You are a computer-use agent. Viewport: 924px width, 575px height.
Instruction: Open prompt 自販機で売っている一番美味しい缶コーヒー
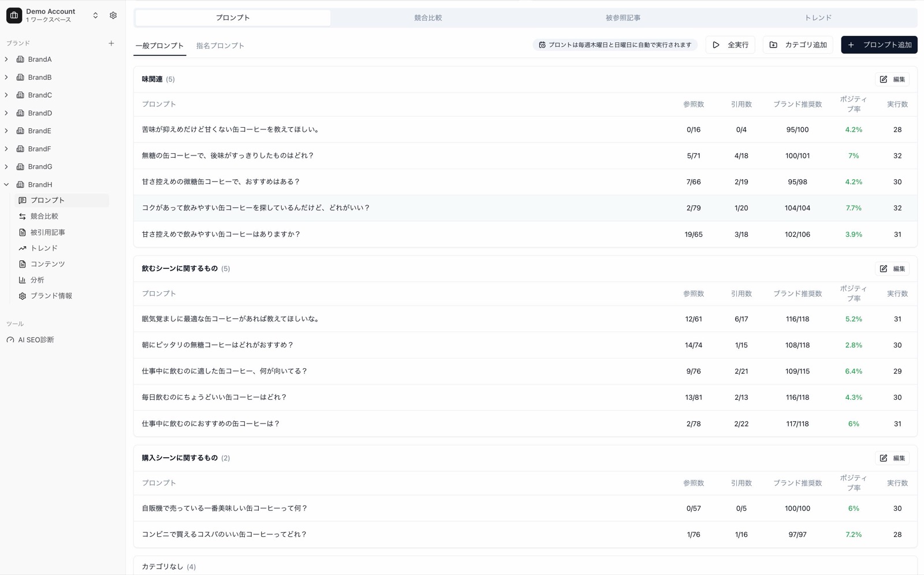point(526,509)
